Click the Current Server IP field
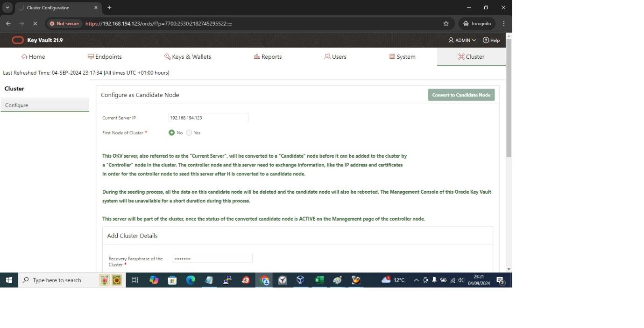Viewport: 644px width, 328px height. coord(208,118)
